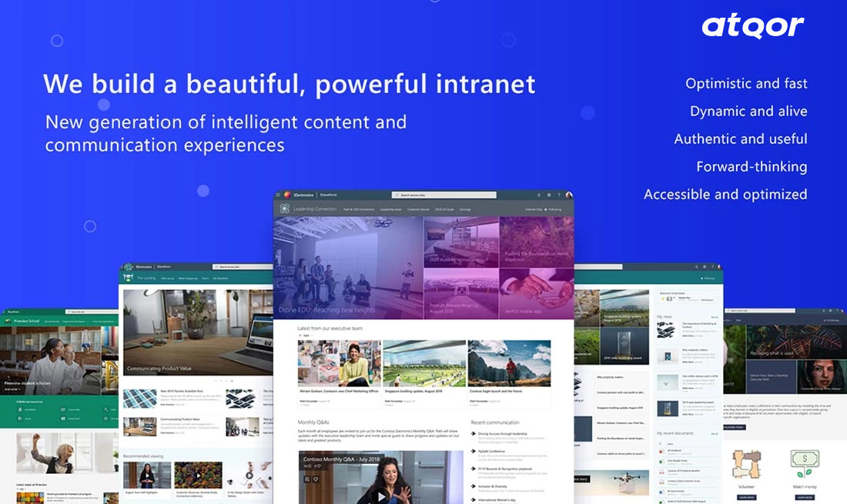Open Leadership team nav item
The height and width of the screenshot is (504, 847).
pos(390,209)
